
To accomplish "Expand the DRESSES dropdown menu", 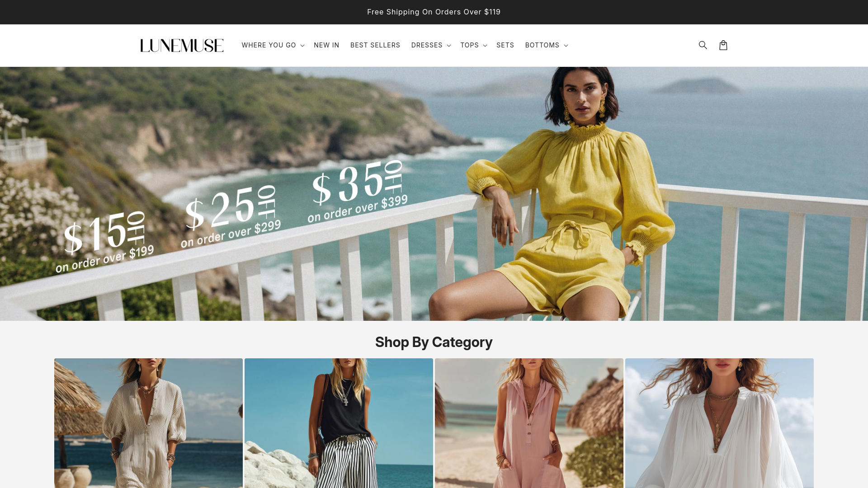I will pyautogui.click(x=431, y=45).
